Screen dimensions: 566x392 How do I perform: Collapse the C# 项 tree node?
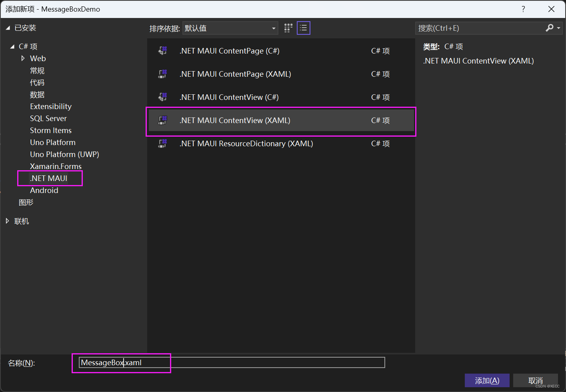click(x=12, y=46)
